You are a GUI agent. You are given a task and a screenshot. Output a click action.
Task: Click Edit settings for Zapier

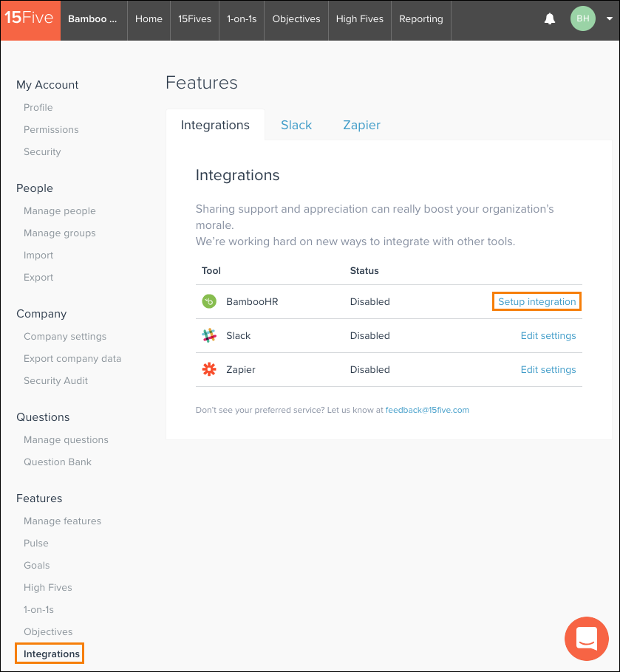[548, 369]
